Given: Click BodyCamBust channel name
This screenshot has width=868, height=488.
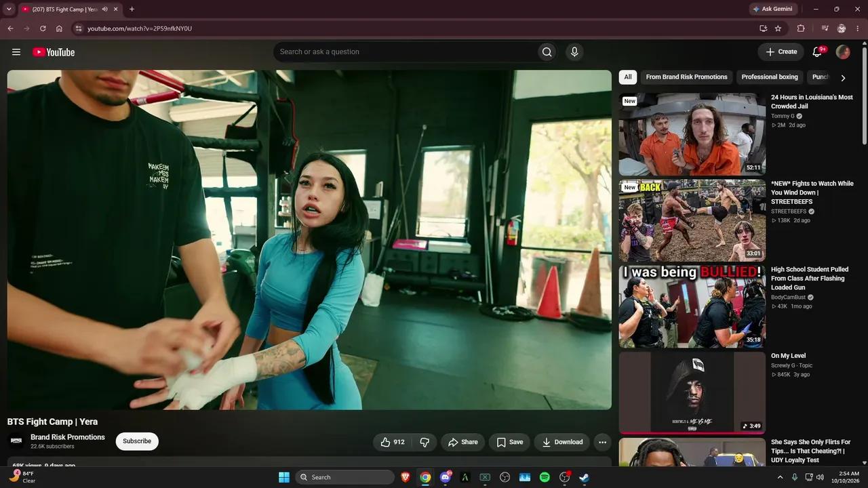Looking at the screenshot, I should click(x=788, y=297).
